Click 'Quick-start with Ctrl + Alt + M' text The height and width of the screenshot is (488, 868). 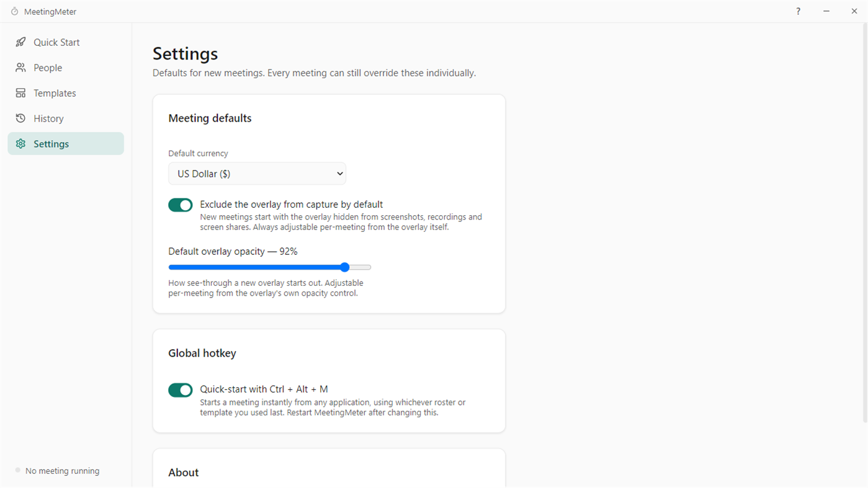coord(264,389)
